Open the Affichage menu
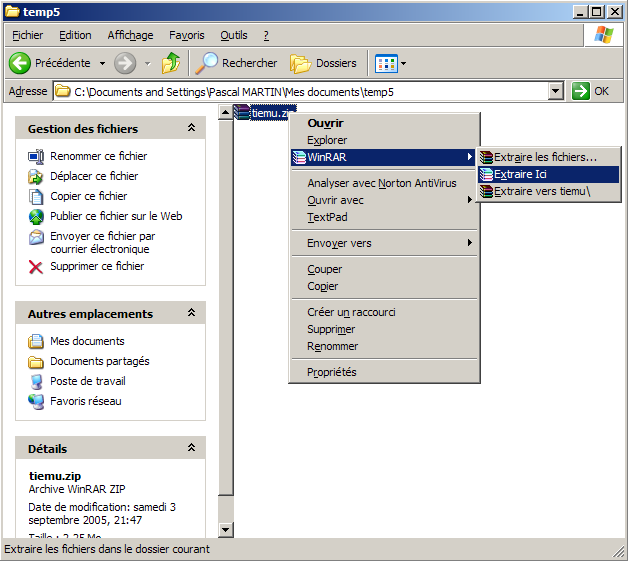Screen dimensions: 628x561 tap(130, 35)
